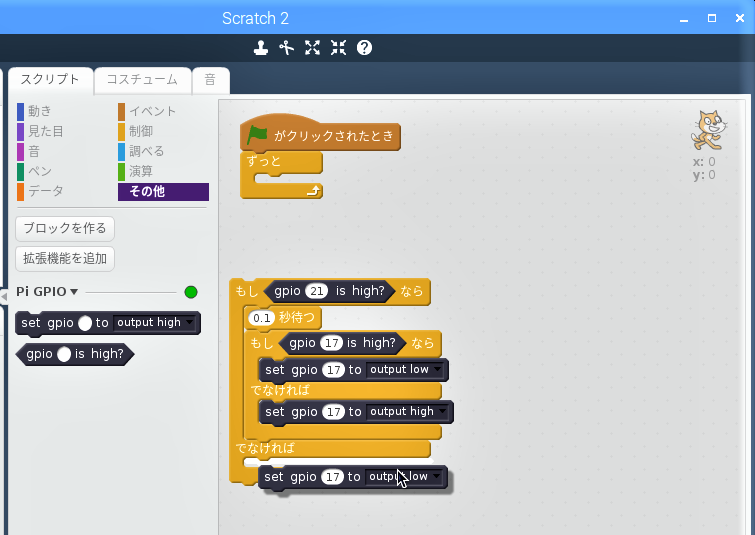
Task: Select the その他 block category
Action: point(163,192)
